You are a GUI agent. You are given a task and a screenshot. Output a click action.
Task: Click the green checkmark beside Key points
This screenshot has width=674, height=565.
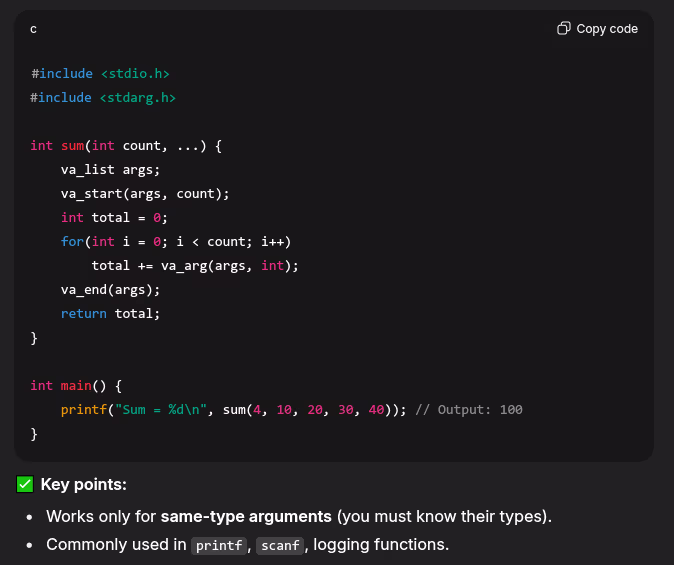pyautogui.click(x=25, y=485)
